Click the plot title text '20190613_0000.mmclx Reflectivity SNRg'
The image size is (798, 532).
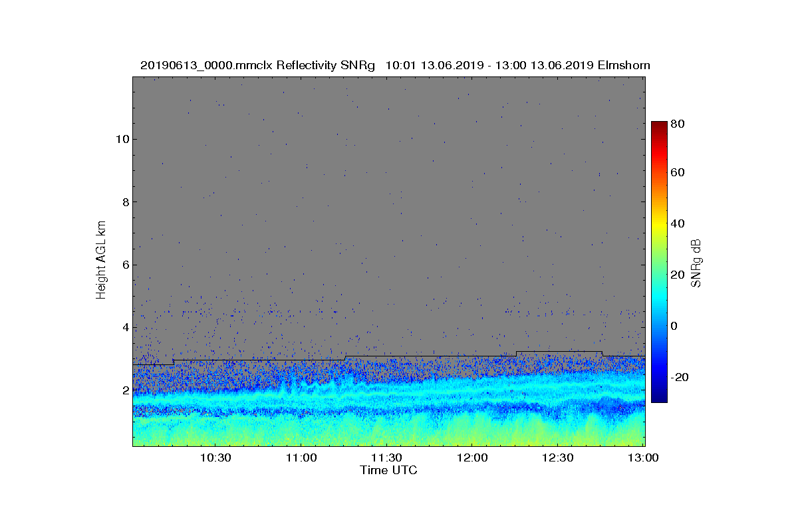click(x=259, y=65)
